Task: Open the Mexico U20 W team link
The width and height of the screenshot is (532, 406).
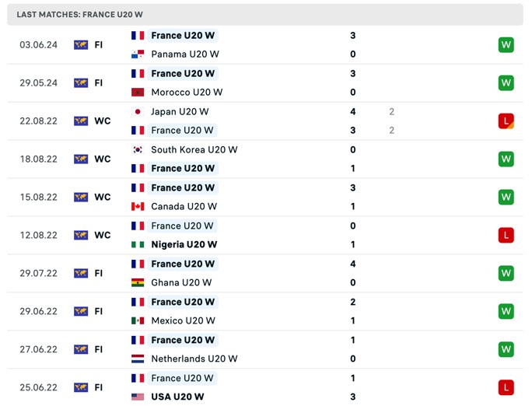Action: [x=183, y=320]
